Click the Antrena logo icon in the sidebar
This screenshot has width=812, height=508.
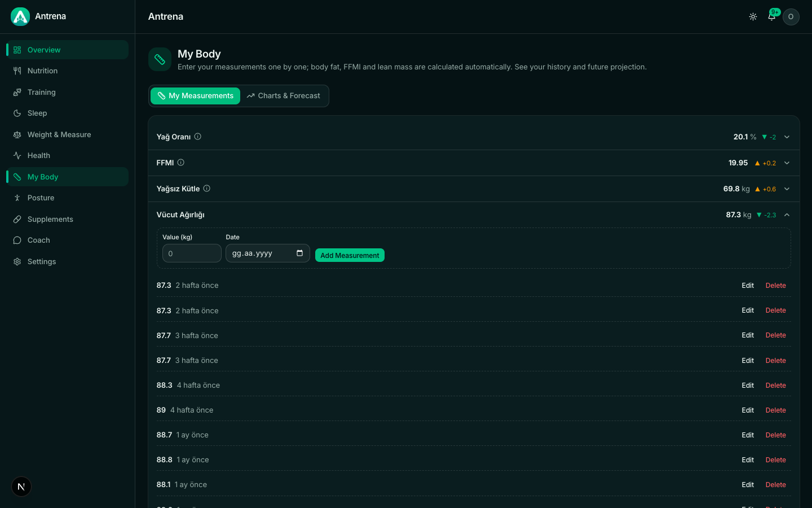tap(20, 16)
